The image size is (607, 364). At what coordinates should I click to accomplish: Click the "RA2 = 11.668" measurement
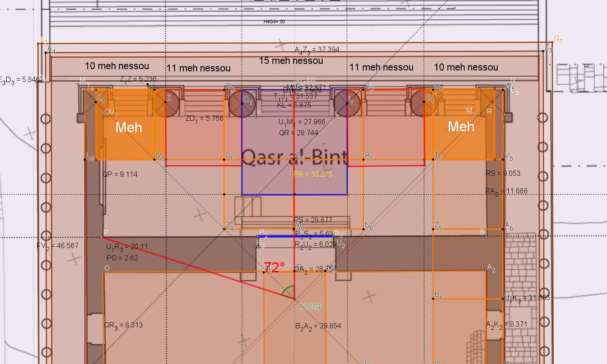click(x=506, y=191)
